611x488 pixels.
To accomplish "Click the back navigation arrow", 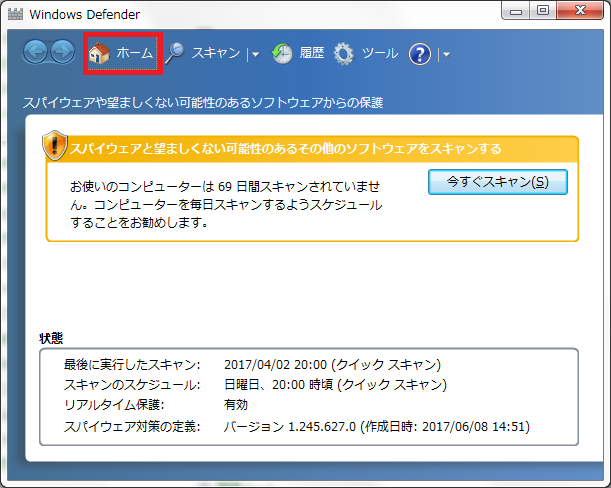I will tap(35, 52).
